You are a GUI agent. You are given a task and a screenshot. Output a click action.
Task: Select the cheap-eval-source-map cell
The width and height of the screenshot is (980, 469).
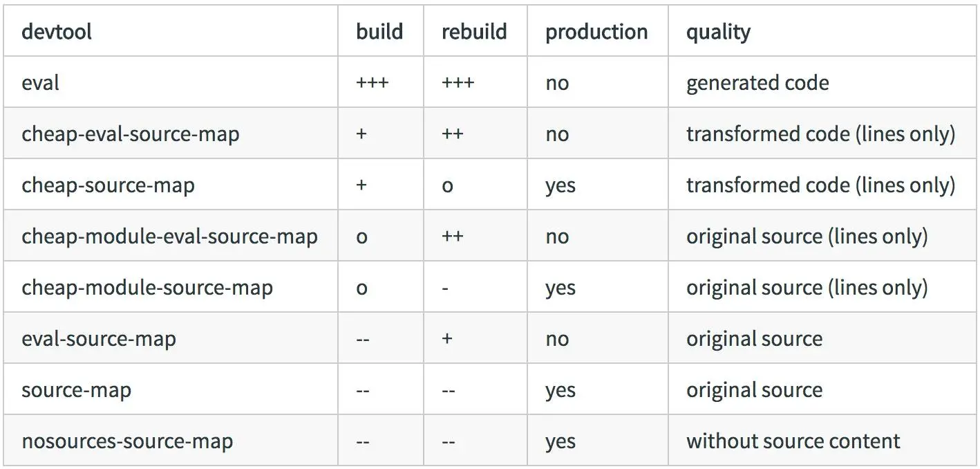tap(131, 134)
